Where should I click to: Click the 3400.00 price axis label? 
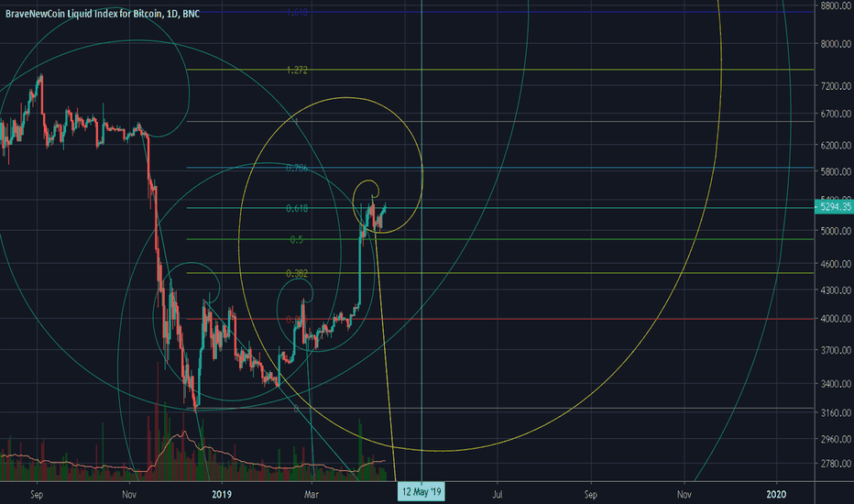pos(836,384)
